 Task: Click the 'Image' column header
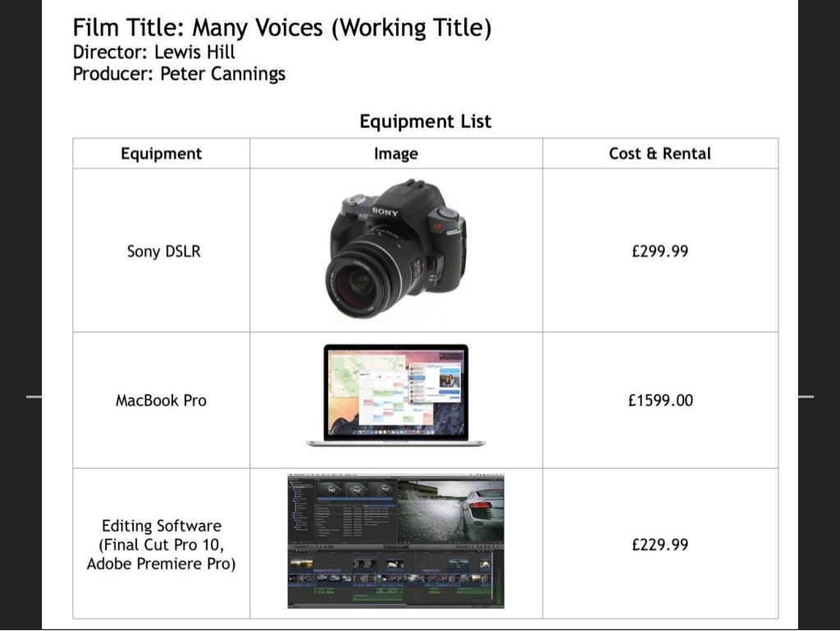396,153
